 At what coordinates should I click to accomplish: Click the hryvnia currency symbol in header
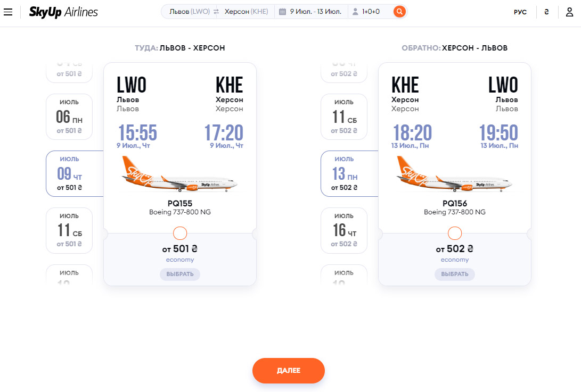point(546,12)
